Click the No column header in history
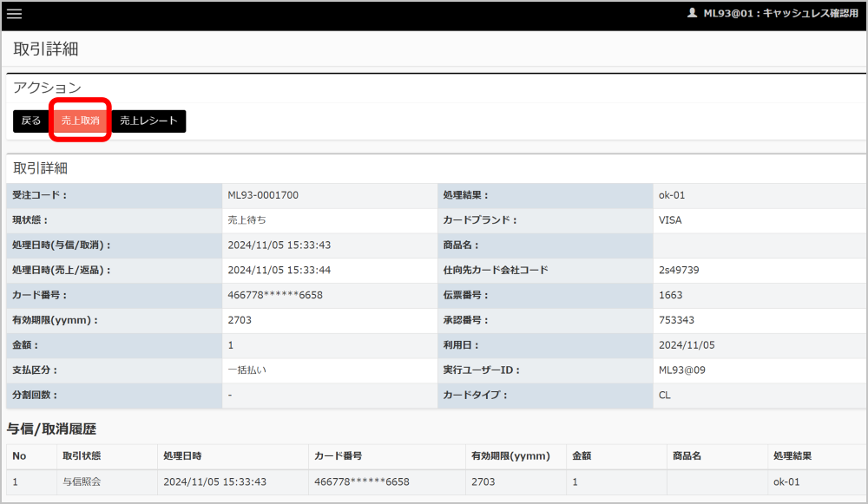 point(19,455)
